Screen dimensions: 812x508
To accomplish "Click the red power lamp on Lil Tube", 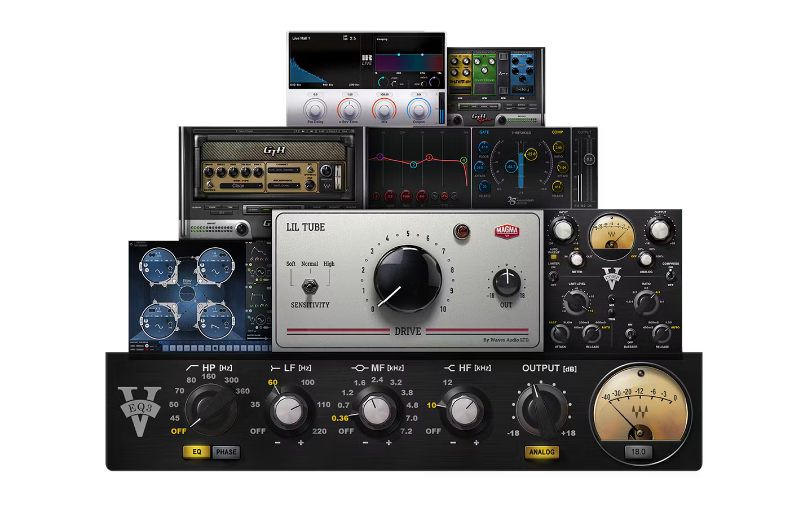I will pos(461,231).
